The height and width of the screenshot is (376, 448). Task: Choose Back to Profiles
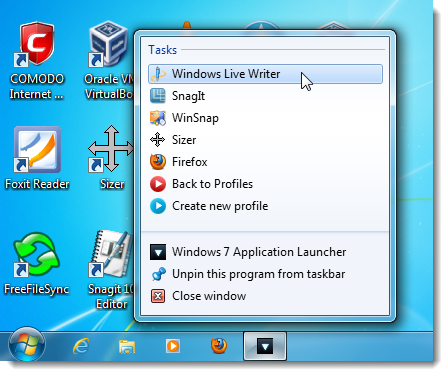coord(265,184)
